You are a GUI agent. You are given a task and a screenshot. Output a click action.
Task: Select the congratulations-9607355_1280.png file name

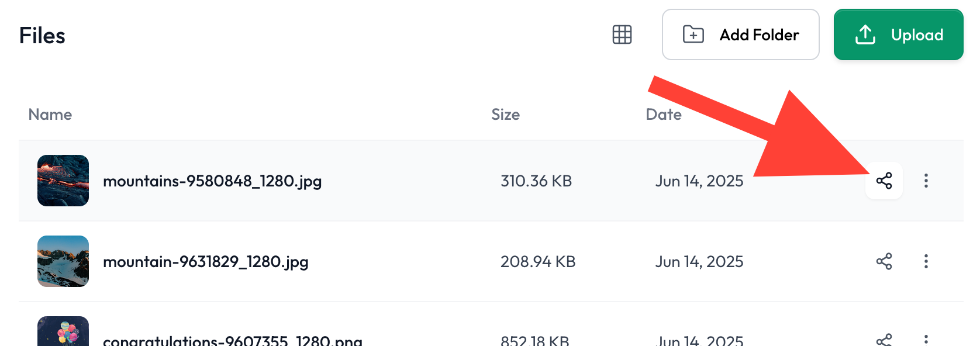(233, 340)
